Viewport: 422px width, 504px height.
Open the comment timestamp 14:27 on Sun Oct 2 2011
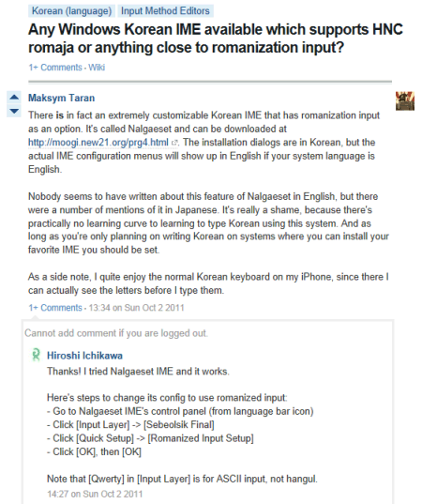coord(95,494)
